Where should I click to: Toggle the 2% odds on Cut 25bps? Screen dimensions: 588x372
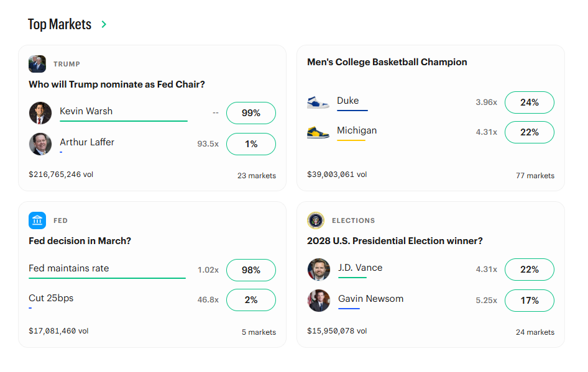coord(251,300)
